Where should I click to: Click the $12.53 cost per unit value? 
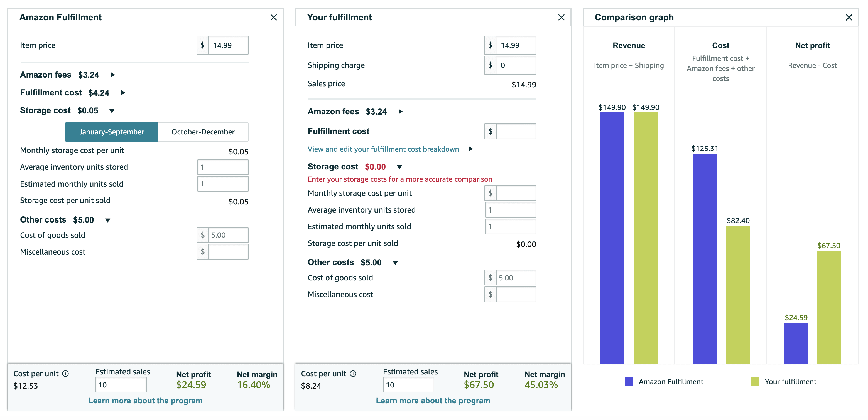26,386
